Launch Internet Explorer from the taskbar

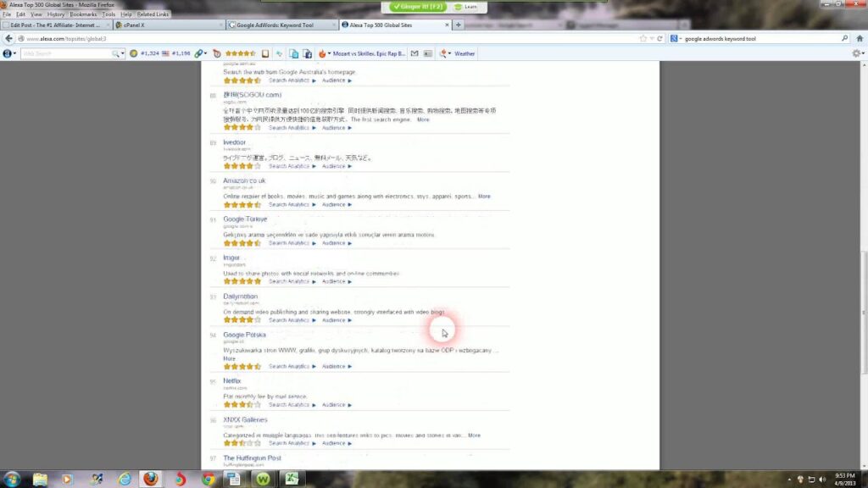pos(124,480)
